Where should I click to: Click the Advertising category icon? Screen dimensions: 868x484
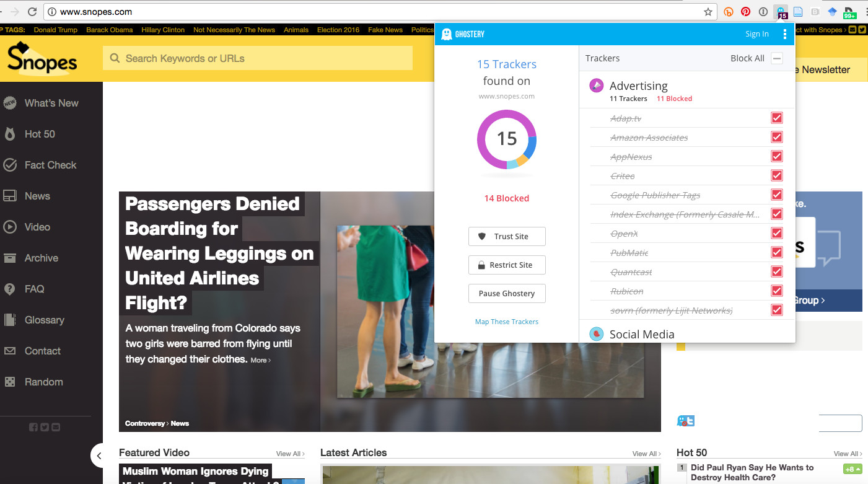pyautogui.click(x=596, y=86)
